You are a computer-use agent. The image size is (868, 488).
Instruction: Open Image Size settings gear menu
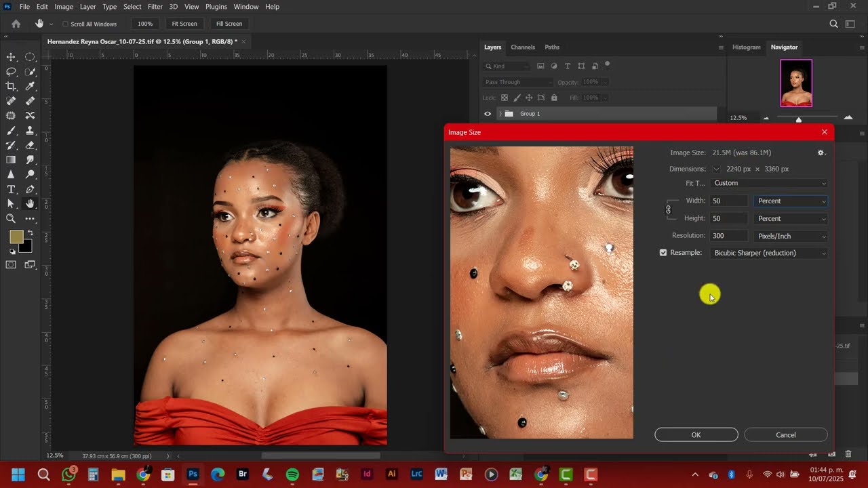pyautogui.click(x=821, y=152)
